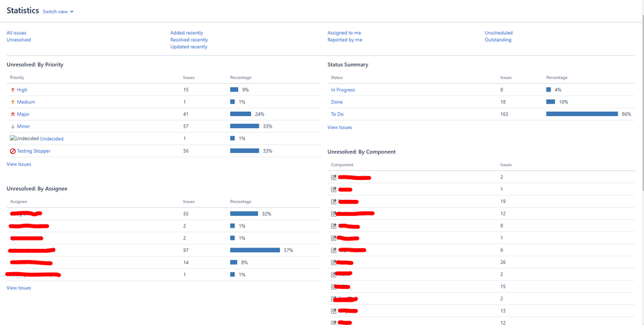Click the Unresolved: By Priority heading
This screenshot has height=325, width=644.
pos(35,65)
